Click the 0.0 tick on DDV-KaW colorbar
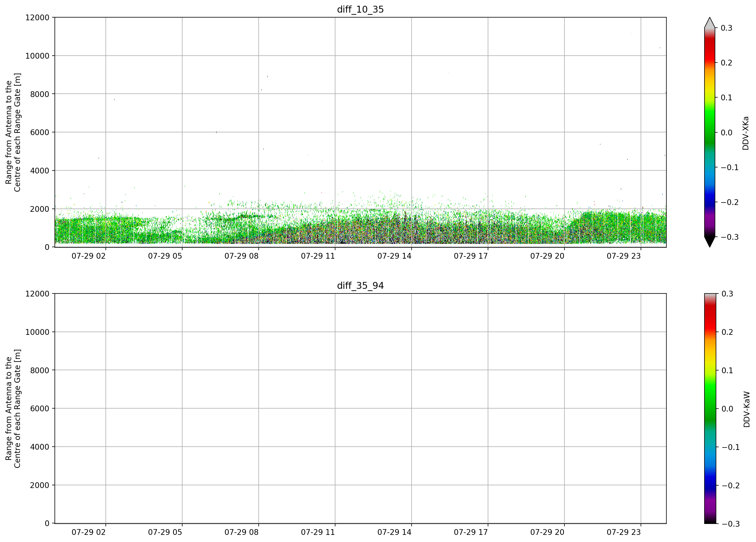The height and width of the screenshot is (542, 756). point(727,409)
